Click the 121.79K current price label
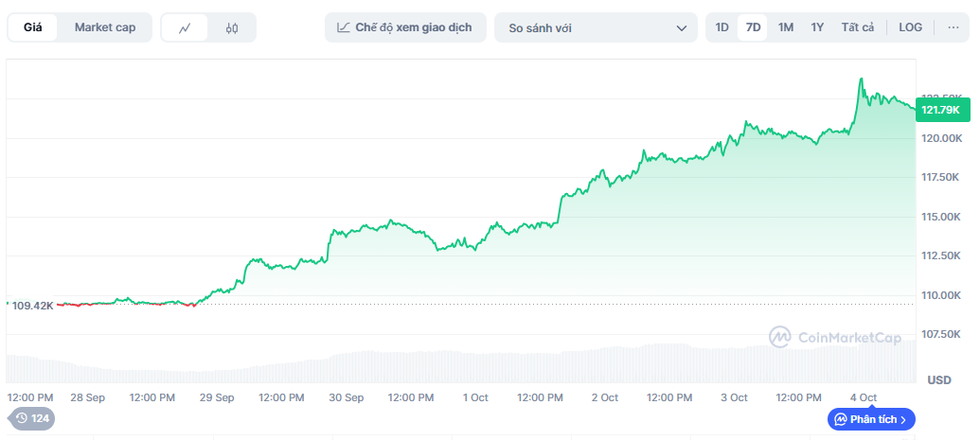980x440 pixels. coord(941,110)
